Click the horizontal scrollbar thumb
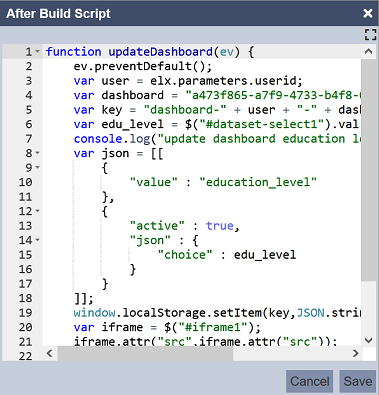The image size is (379, 395). [x=145, y=353]
